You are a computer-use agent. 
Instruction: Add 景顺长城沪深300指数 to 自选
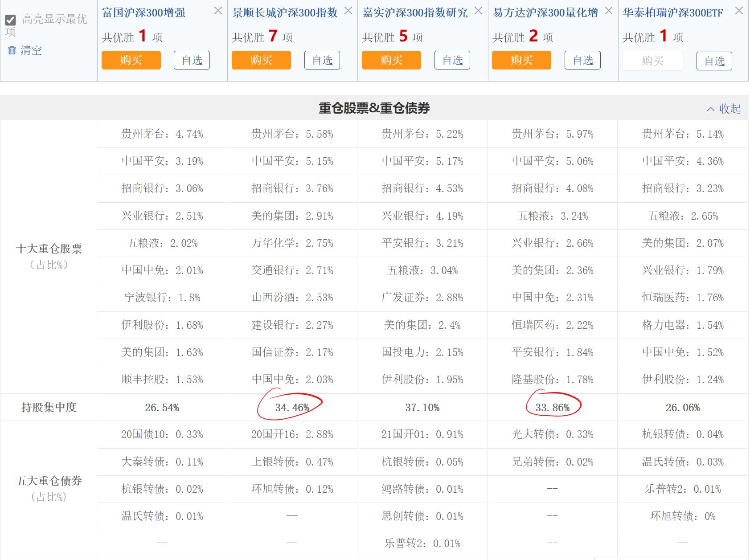[322, 60]
